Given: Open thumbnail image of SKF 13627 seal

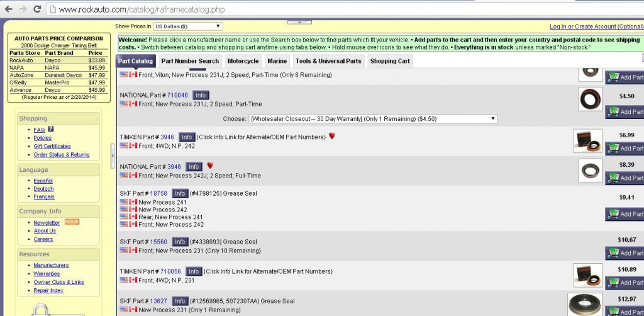Looking at the screenshot, I should coord(585,305).
